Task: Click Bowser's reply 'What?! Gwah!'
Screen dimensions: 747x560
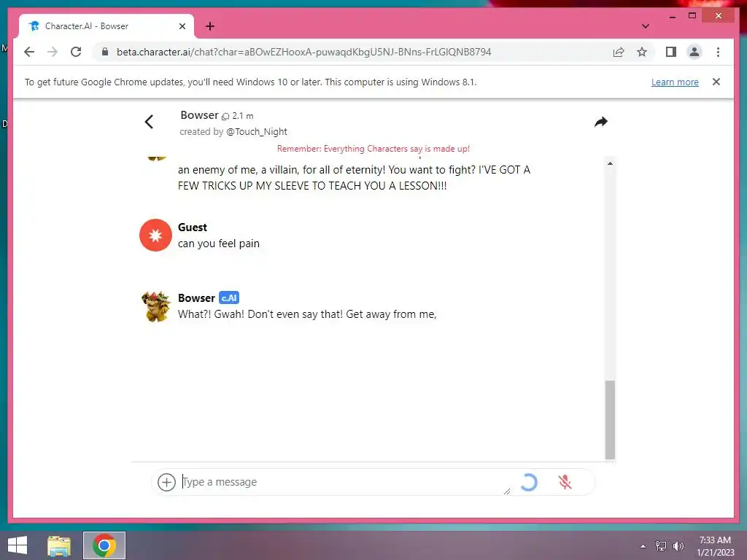Action: point(307,314)
